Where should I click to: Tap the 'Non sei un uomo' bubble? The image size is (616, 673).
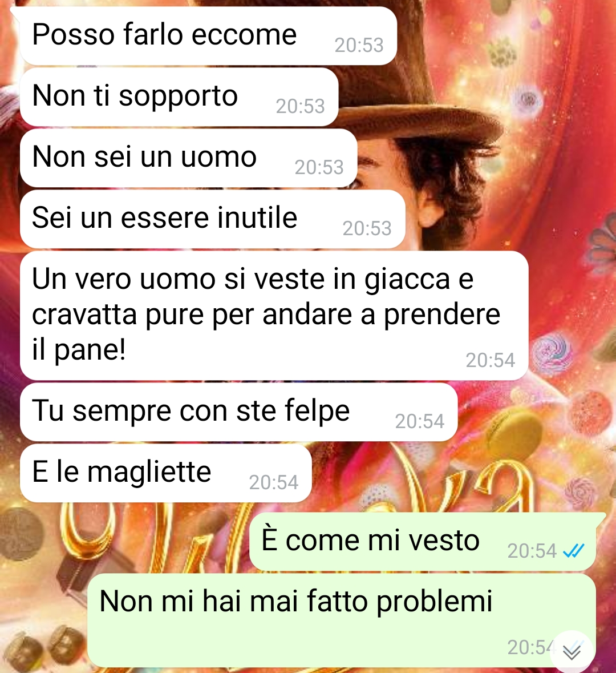(188, 158)
